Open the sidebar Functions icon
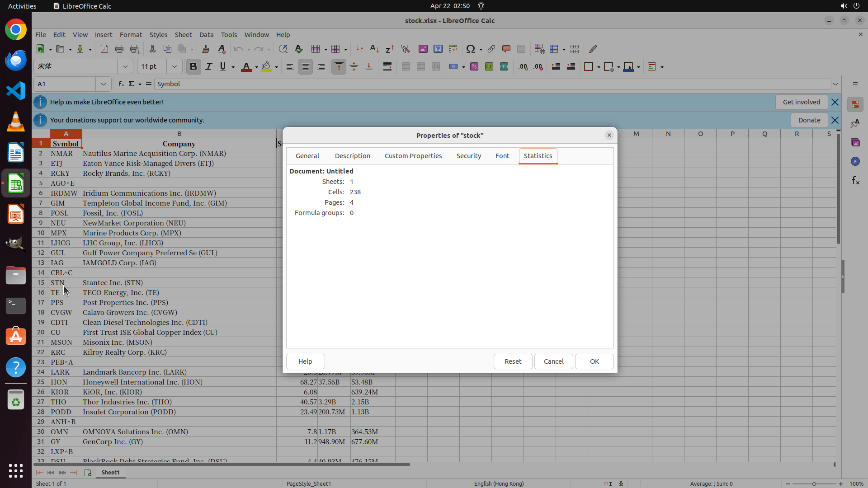This screenshot has width=868, height=488. click(855, 181)
